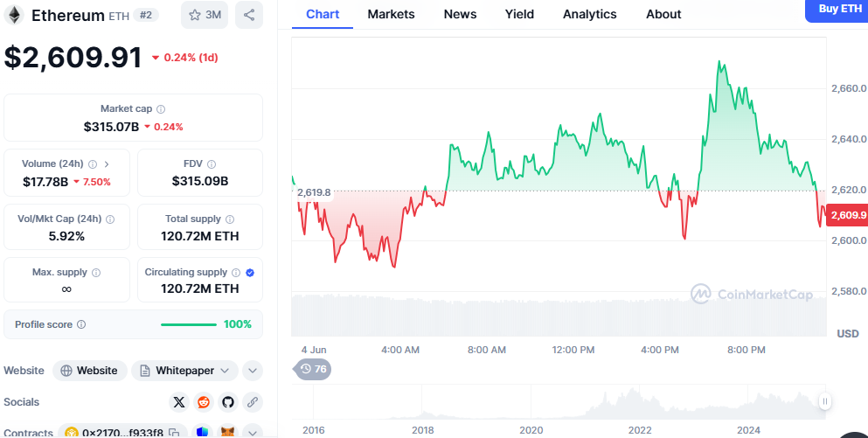Expand more website links chevron
The height and width of the screenshot is (438, 868).
coord(253,371)
